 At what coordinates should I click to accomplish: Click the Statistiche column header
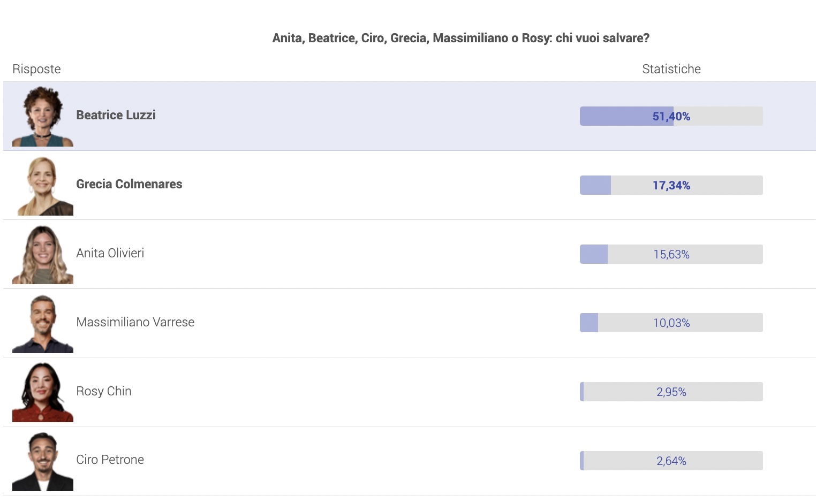tap(671, 69)
